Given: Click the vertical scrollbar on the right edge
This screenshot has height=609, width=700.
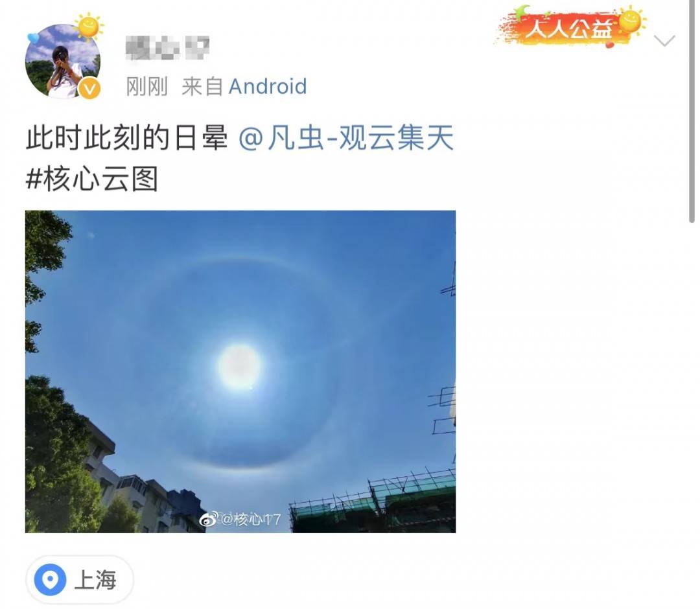Looking at the screenshot, I should tap(692, 111).
